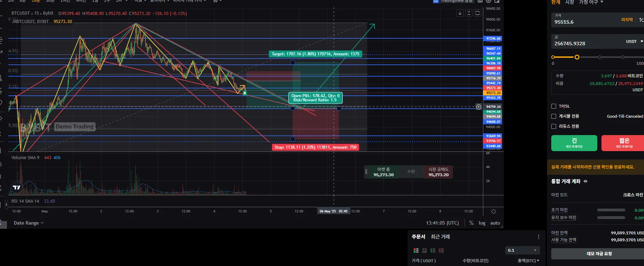Open the order book three-dot menu
Viewport: 644px width, 266px height.
pos(539,237)
